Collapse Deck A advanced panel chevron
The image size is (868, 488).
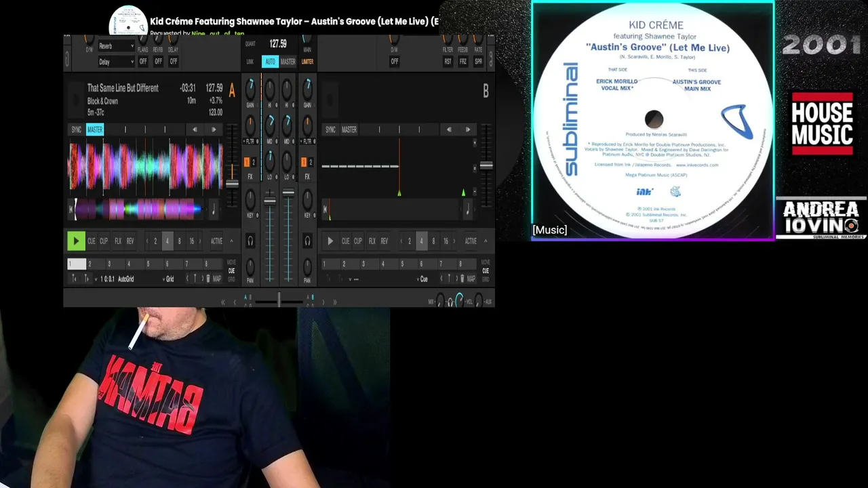point(231,241)
